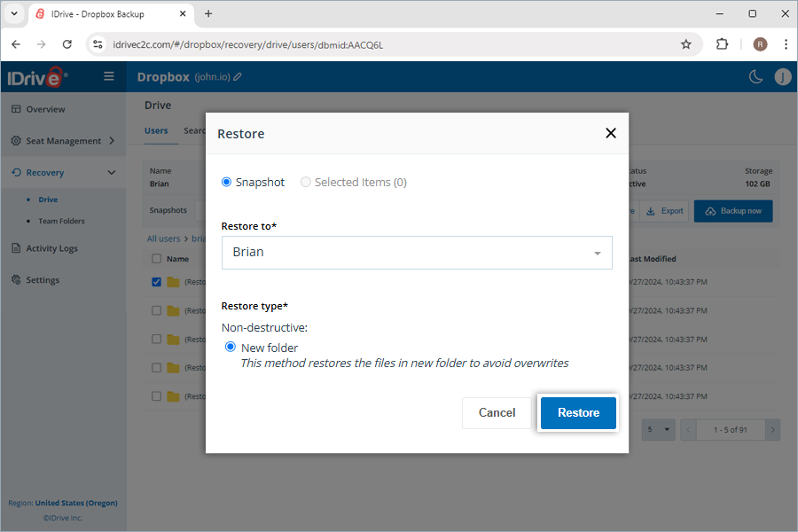798x532 pixels.
Task: Choose the New folder restore type
Action: pos(231,348)
